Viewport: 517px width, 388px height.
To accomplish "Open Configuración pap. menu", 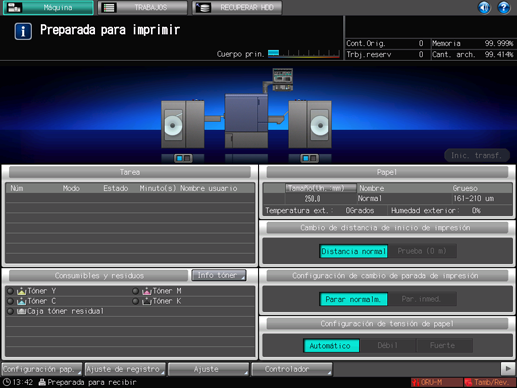I will (42, 369).
